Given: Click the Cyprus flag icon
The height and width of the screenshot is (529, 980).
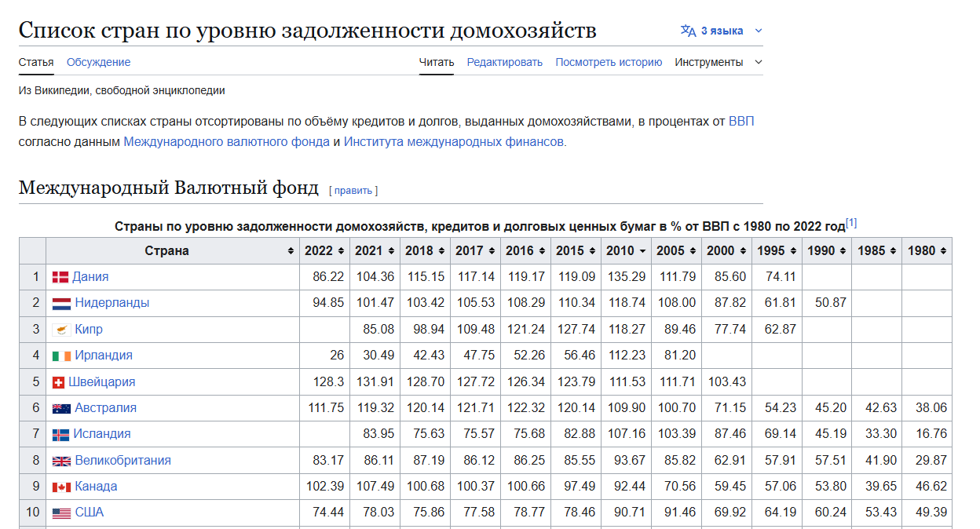Looking at the screenshot, I should (62, 330).
